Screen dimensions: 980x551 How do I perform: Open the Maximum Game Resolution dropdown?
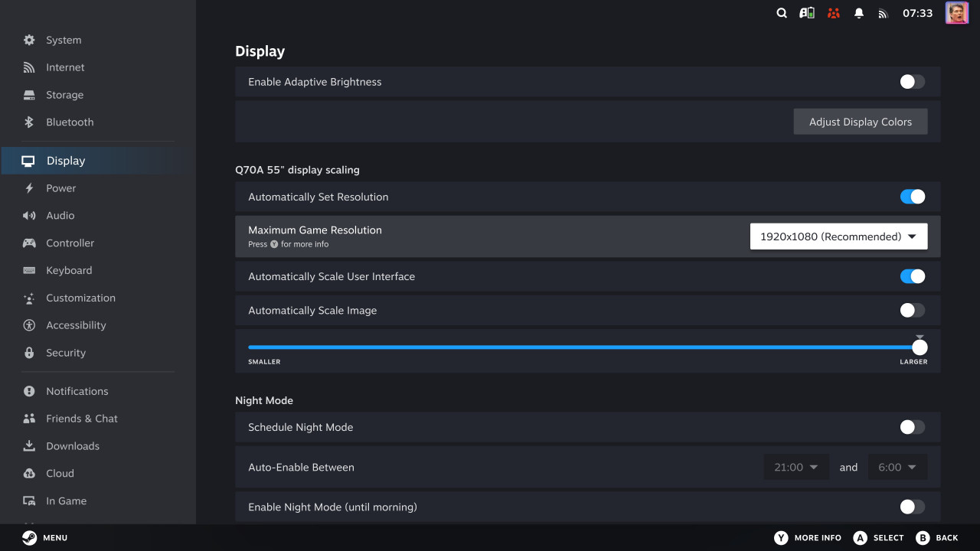(838, 236)
